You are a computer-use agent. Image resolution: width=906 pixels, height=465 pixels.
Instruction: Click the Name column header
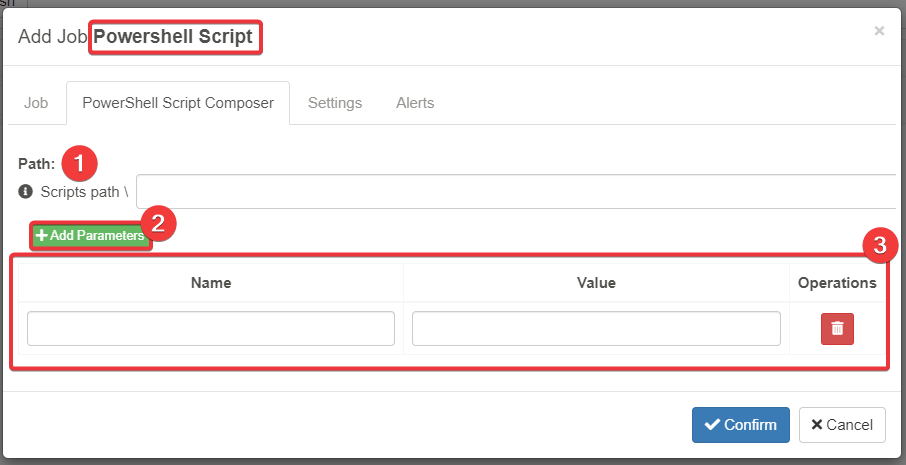pos(211,283)
